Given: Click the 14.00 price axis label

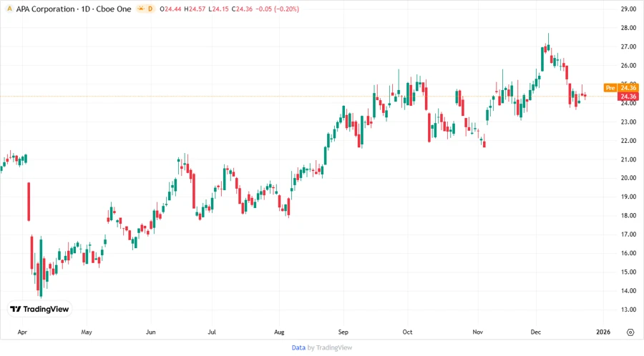Looking at the screenshot, I should coord(628,291).
